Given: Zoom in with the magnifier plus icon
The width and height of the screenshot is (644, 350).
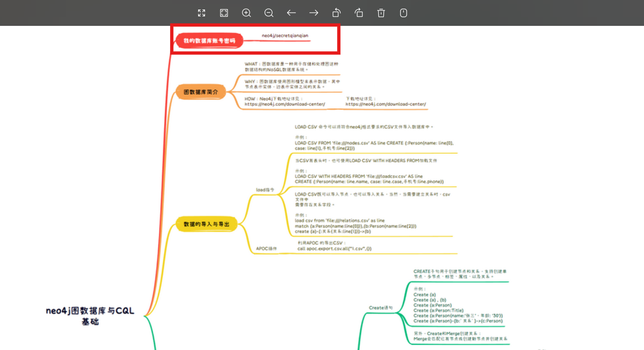Looking at the screenshot, I should [x=246, y=13].
